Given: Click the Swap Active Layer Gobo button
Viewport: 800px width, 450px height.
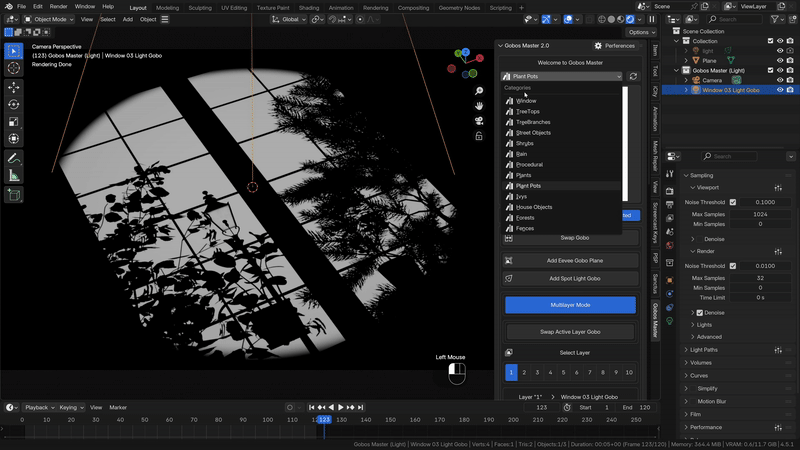Looking at the screenshot, I should 570,331.
